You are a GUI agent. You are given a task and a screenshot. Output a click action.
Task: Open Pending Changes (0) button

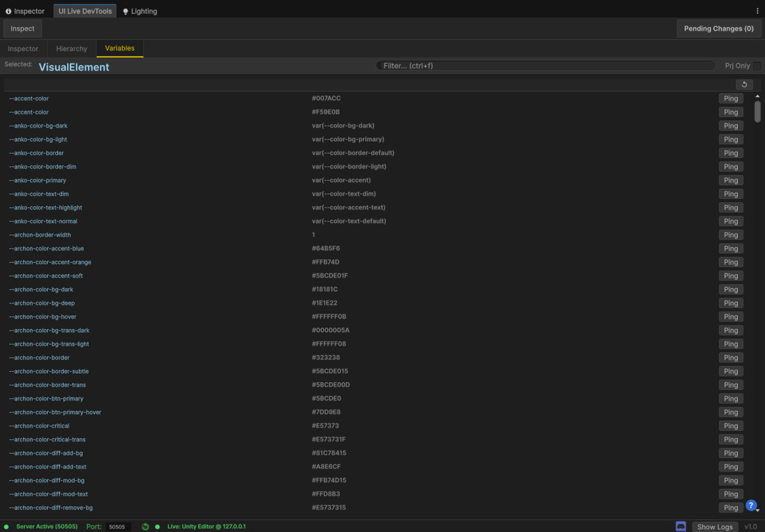click(x=718, y=29)
